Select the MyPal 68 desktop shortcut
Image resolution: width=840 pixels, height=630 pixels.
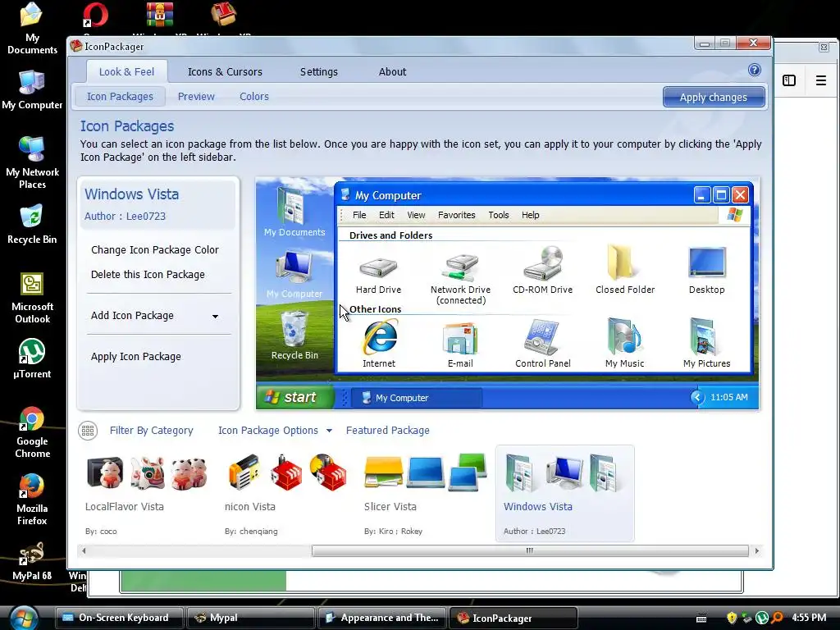pos(32,561)
